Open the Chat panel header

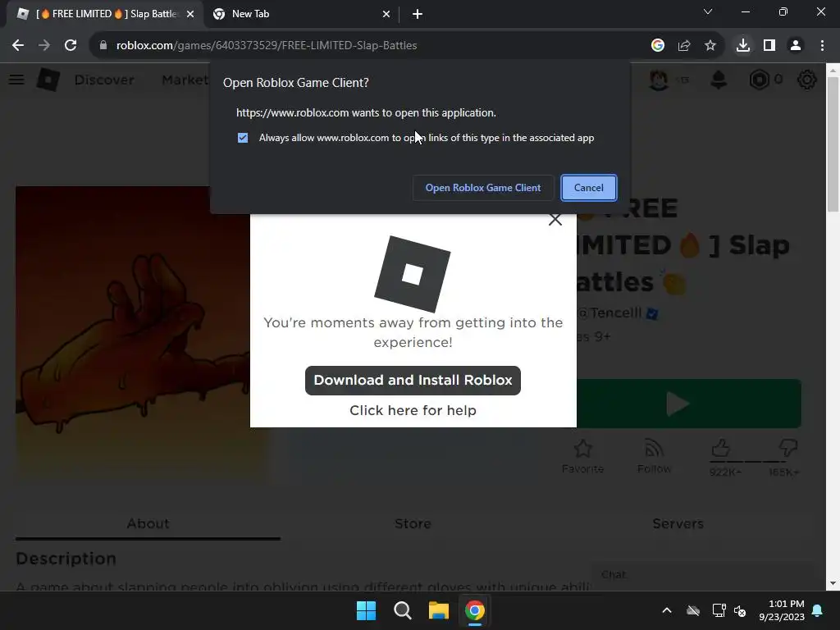click(x=701, y=575)
